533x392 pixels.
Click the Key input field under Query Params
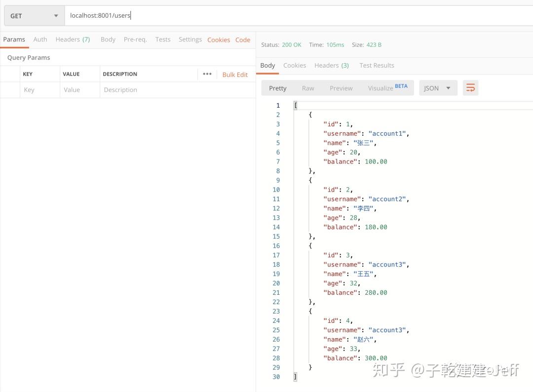pos(39,89)
